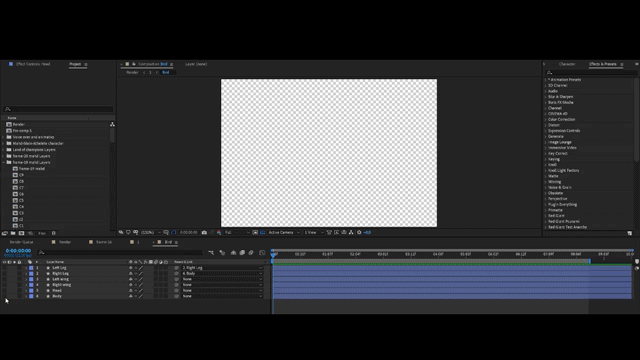The width and height of the screenshot is (640, 360).
Task: Expand the Left wing layer properties
Action: pos(26,279)
